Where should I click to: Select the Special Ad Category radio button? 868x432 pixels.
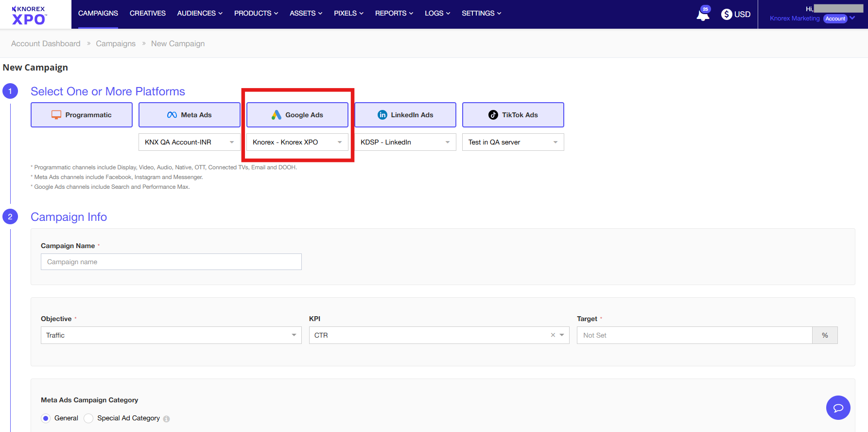pyautogui.click(x=88, y=418)
